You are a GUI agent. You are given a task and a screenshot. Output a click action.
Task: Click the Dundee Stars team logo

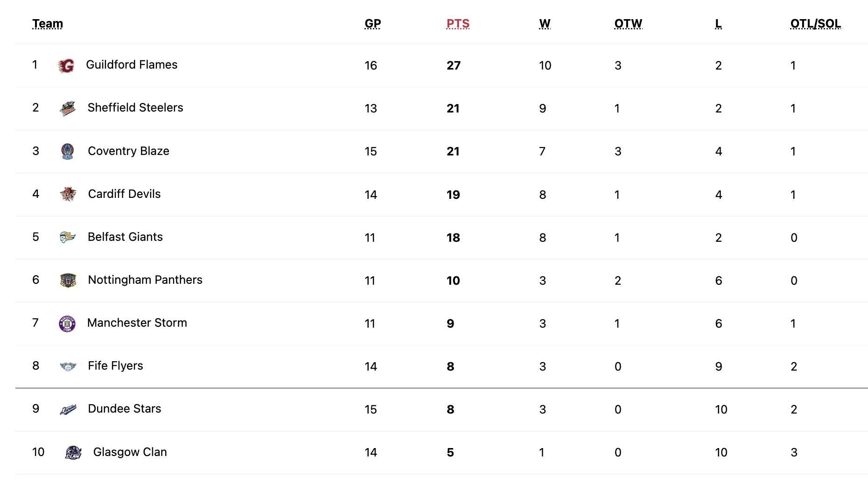coord(68,409)
